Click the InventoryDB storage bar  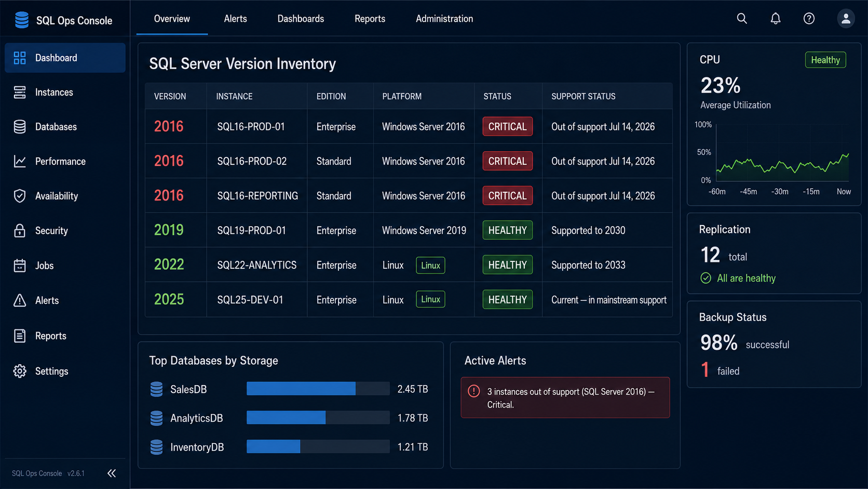(318, 446)
